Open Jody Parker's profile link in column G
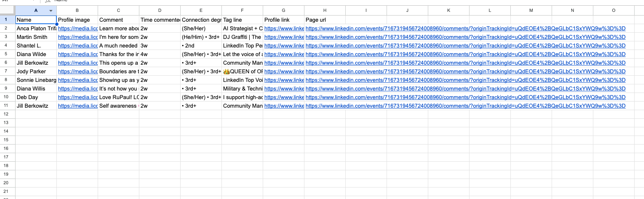The image size is (644, 199). coord(284,71)
